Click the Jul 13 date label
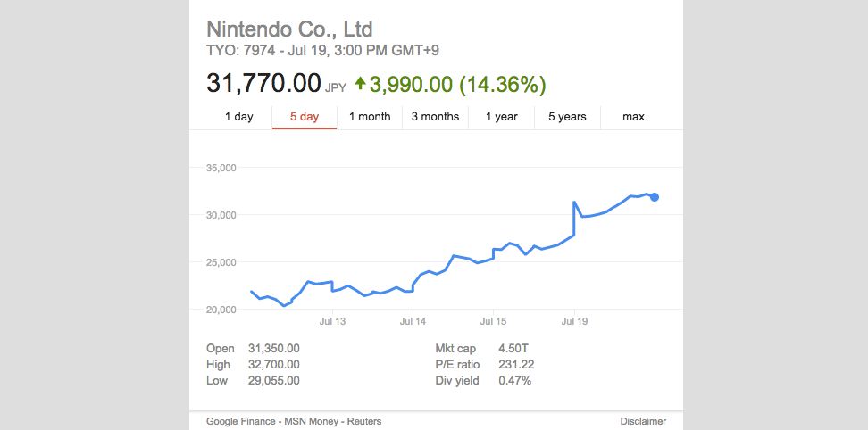The height and width of the screenshot is (430, 868). click(331, 320)
